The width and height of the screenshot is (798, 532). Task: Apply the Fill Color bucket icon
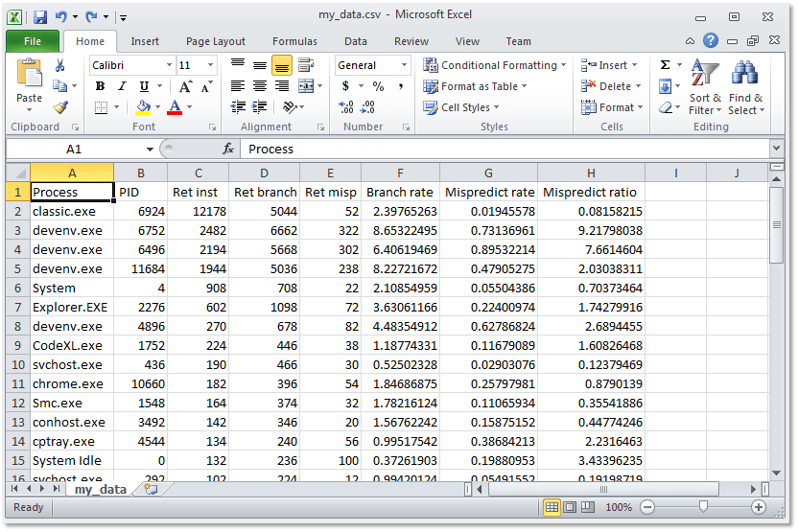click(x=143, y=106)
